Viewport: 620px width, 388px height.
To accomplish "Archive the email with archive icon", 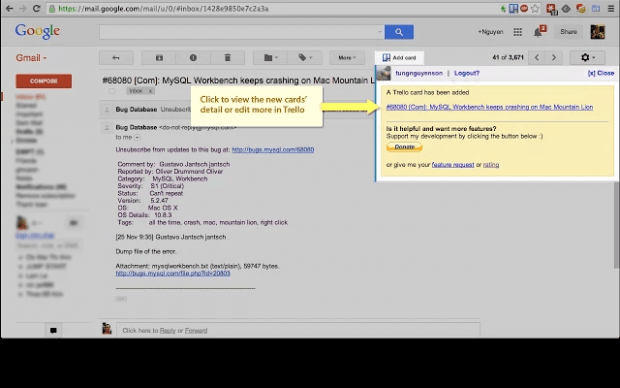I will (159, 58).
